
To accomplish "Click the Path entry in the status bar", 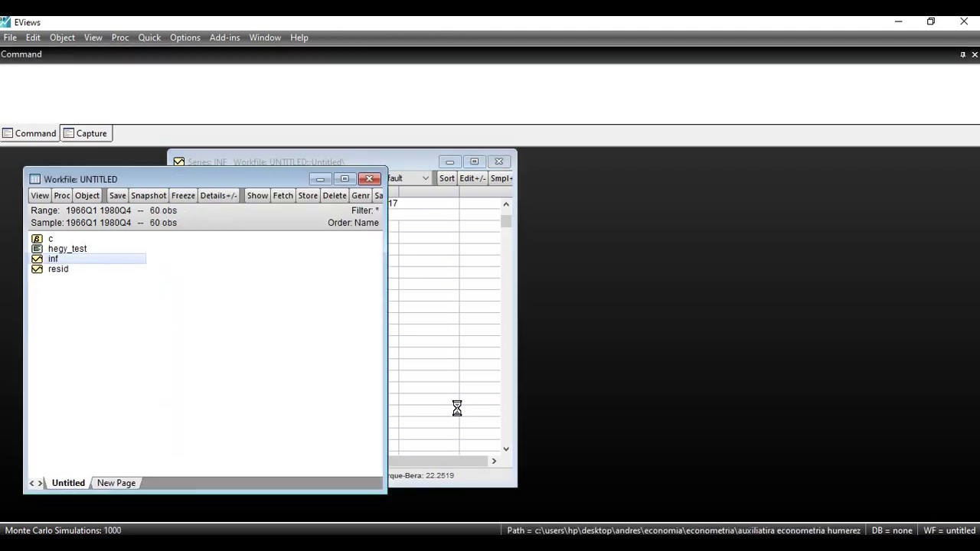I will (x=683, y=530).
